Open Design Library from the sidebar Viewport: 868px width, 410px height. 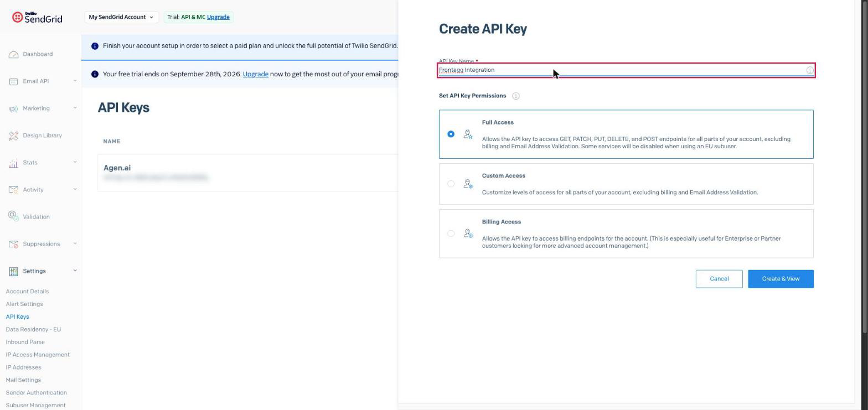(x=42, y=136)
